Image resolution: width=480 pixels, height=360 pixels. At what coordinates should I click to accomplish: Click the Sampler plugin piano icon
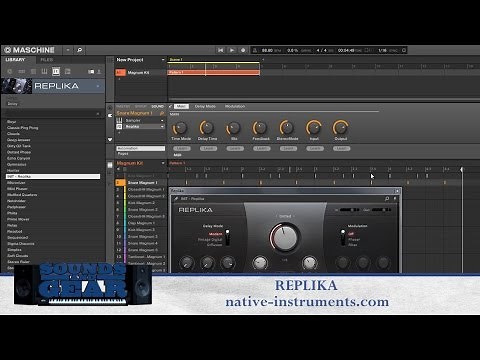(119, 120)
